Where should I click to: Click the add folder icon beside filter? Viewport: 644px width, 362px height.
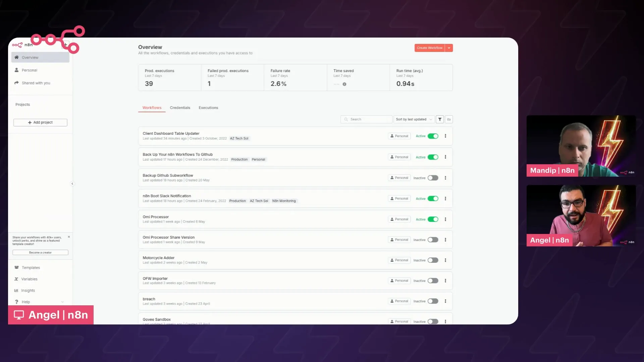pyautogui.click(x=449, y=119)
